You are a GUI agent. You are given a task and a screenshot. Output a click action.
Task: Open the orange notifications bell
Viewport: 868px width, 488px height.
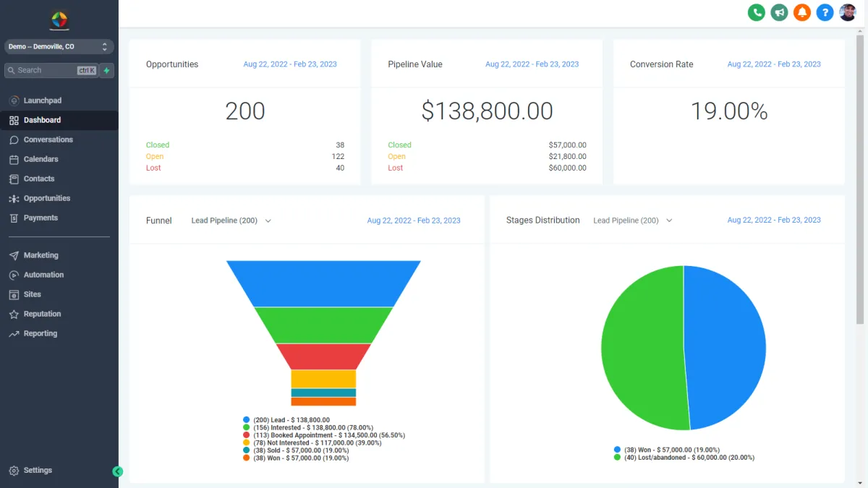click(801, 12)
